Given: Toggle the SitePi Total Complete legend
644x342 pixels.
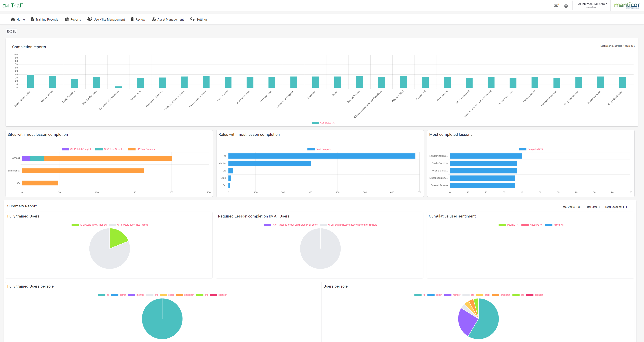Looking at the screenshot, I should tap(77, 149).
